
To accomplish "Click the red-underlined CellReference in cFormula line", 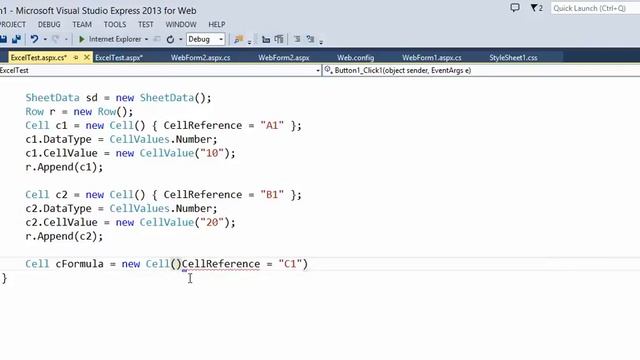I will [220, 264].
